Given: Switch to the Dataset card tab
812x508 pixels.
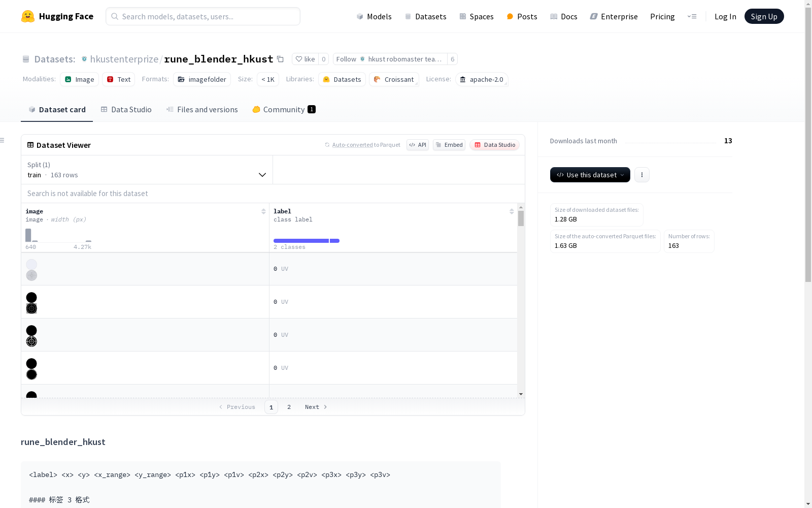Looking at the screenshot, I should 57,110.
